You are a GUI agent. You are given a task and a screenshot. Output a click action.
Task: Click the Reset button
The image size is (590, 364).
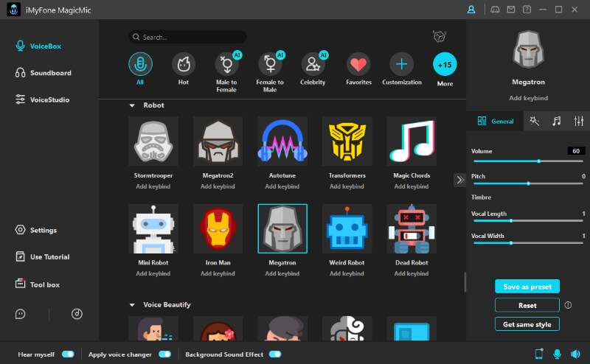pyautogui.click(x=527, y=305)
